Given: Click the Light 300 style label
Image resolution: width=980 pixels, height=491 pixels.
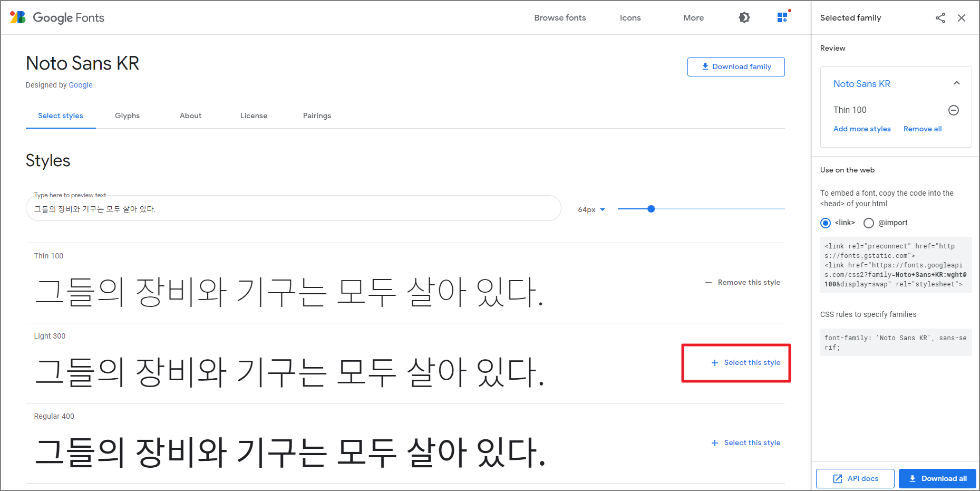Looking at the screenshot, I should click(x=50, y=336).
